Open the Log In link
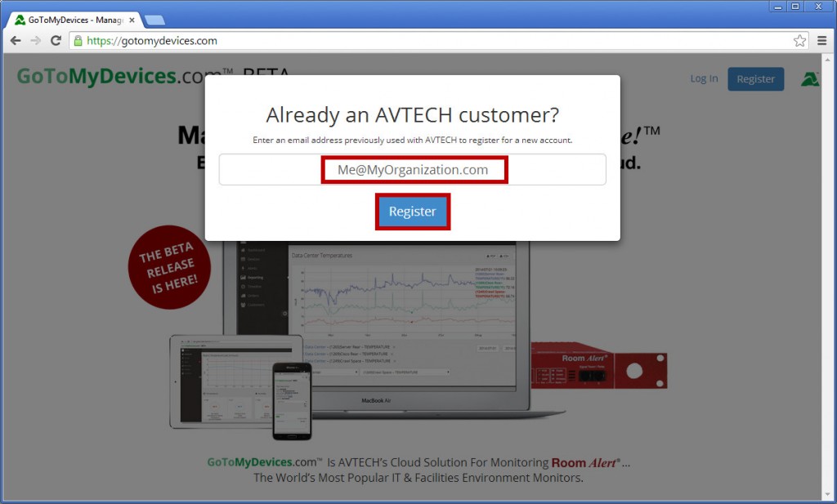Viewport: 837px width, 504px height. click(x=704, y=78)
